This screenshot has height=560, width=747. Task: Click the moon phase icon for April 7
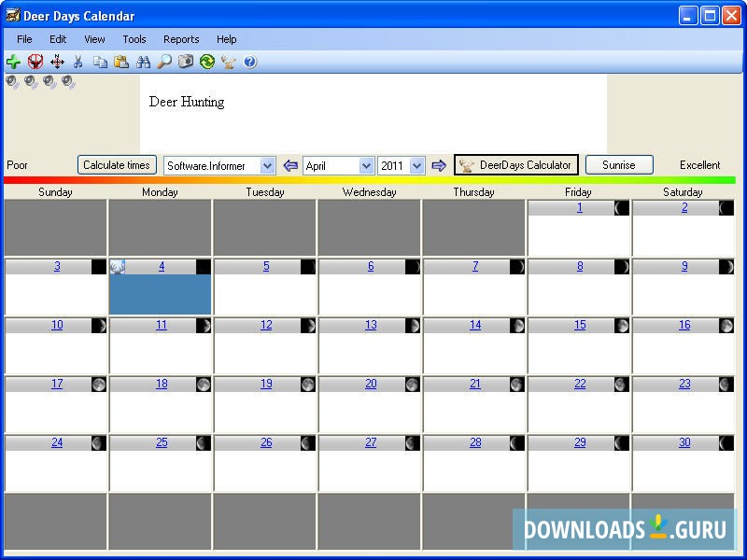tap(517, 267)
